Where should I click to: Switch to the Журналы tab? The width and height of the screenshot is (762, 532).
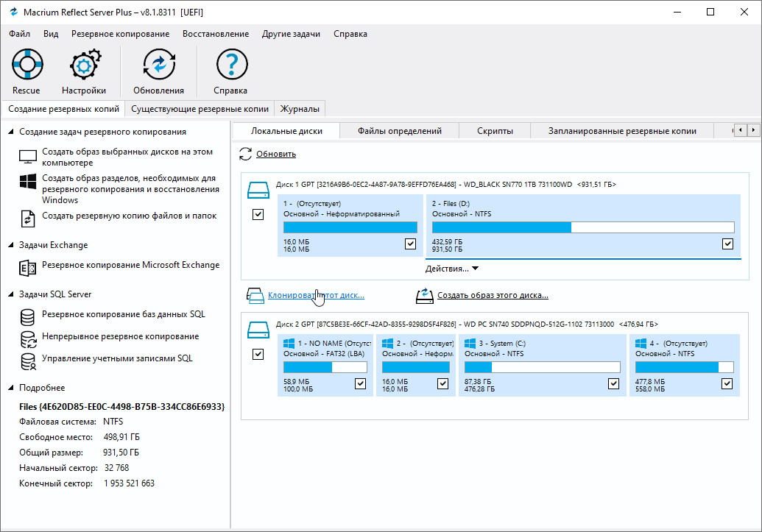click(x=300, y=109)
